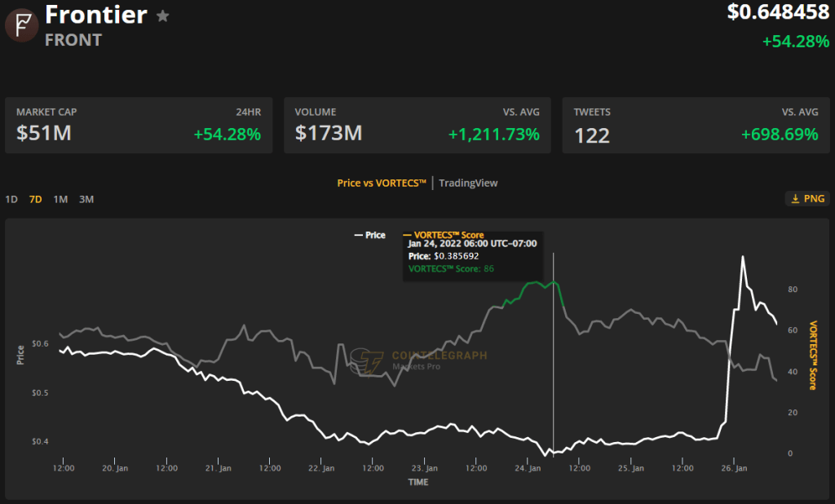Open the Tweets 122 stat card
Viewport: 835px width, 504px height.
point(696,125)
